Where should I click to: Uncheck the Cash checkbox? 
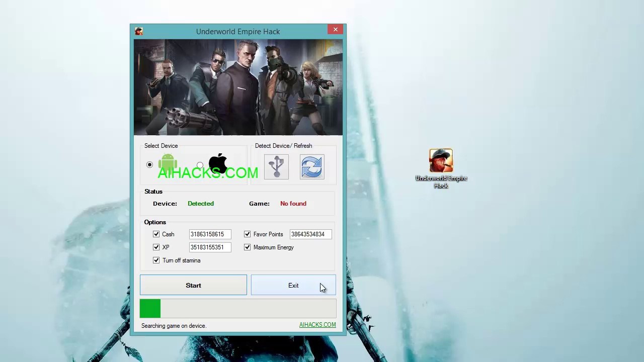click(x=156, y=234)
